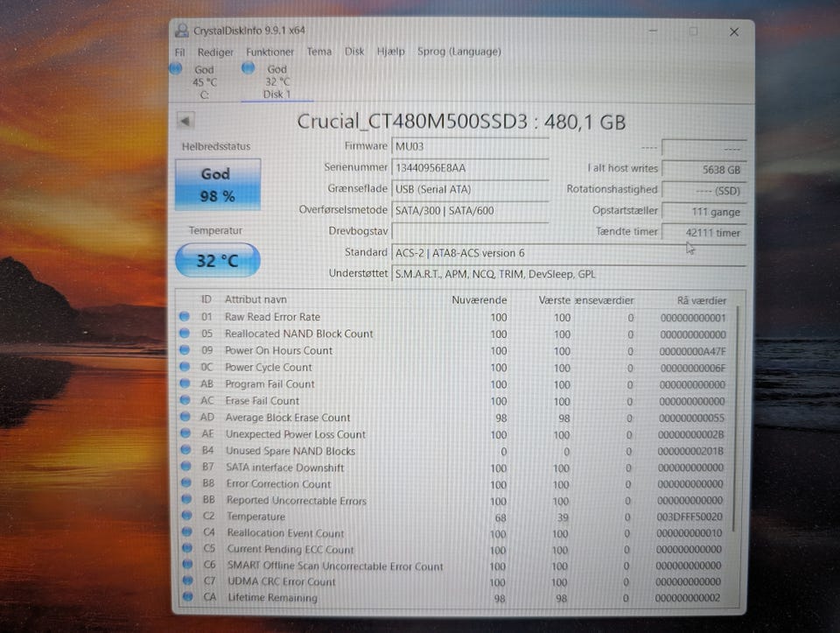Click the status dot for Unused Spare NAND Blocks
Screen dimensions: 840x633
point(185,450)
